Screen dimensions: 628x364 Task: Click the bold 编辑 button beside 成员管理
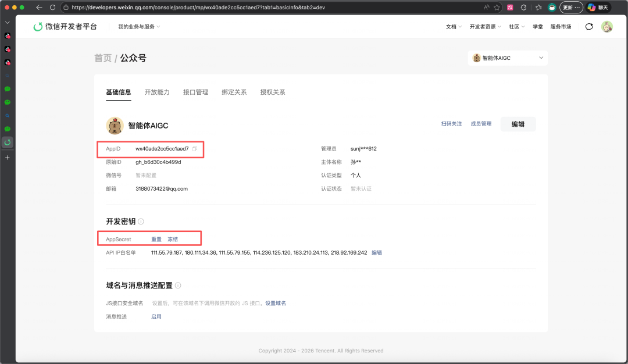(518, 124)
